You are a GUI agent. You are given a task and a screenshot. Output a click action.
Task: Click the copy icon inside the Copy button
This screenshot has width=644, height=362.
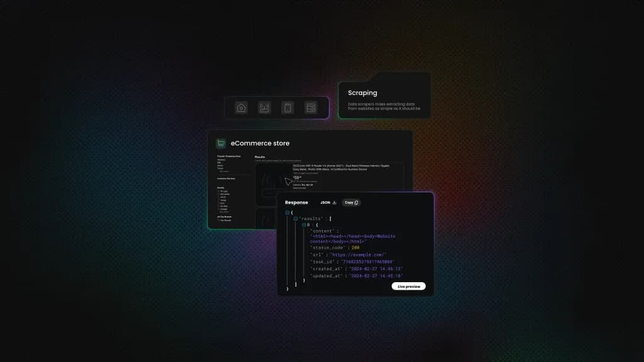click(356, 202)
